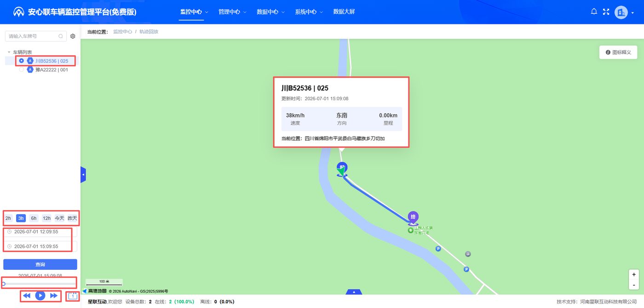This screenshot has width=644, height=308.
Task: Select 昨天 time range
Action: [73, 218]
